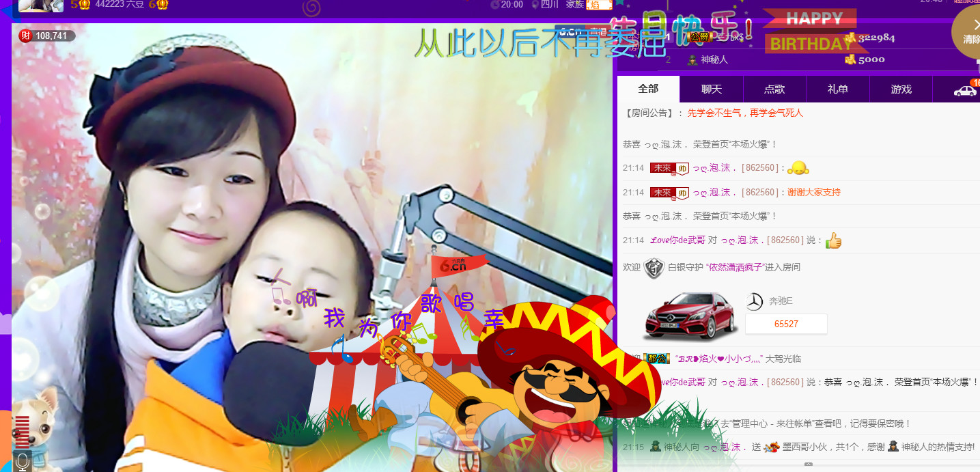Open the 点歌 song request tab
Image resolution: width=980 pixels, height=472 pixels.
tap(774, 89)
